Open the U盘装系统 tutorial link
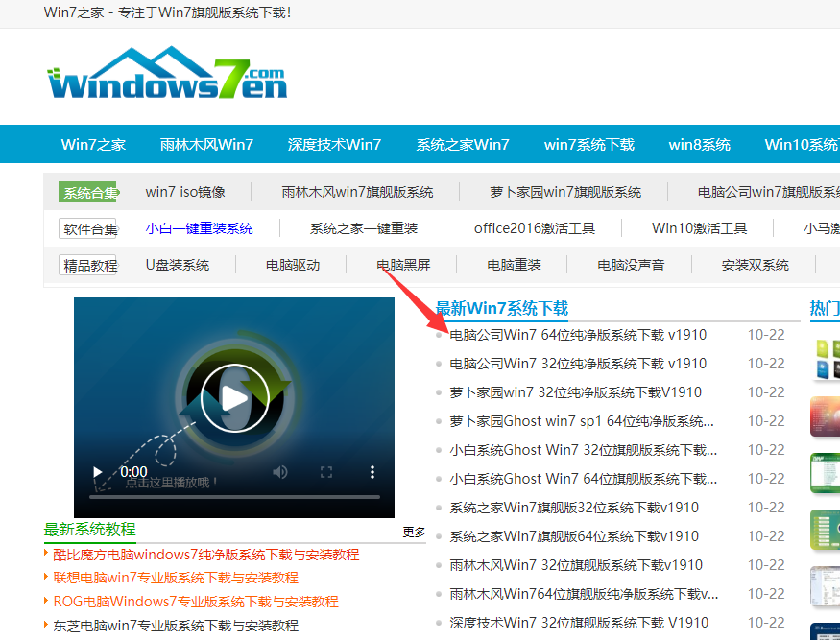 178,265
